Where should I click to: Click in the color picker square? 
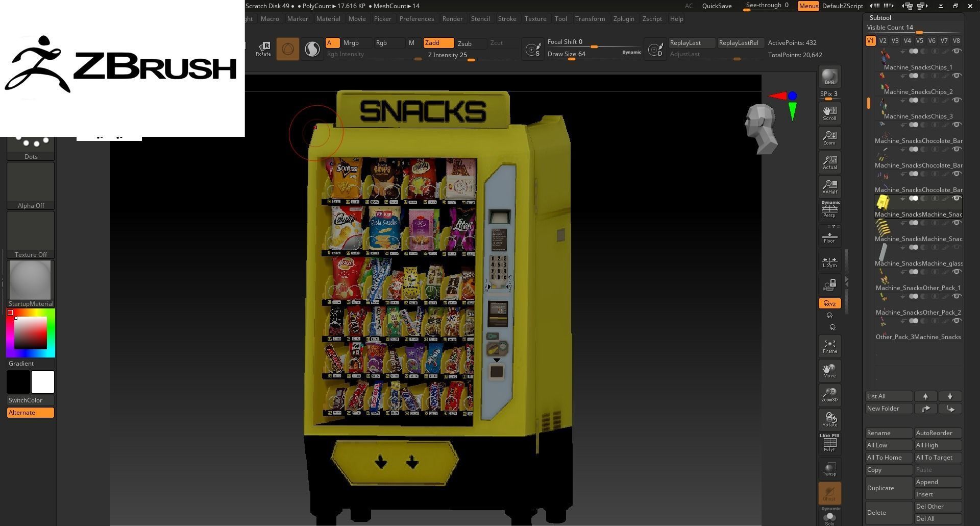pyautogui.click(x=31, y=332)
